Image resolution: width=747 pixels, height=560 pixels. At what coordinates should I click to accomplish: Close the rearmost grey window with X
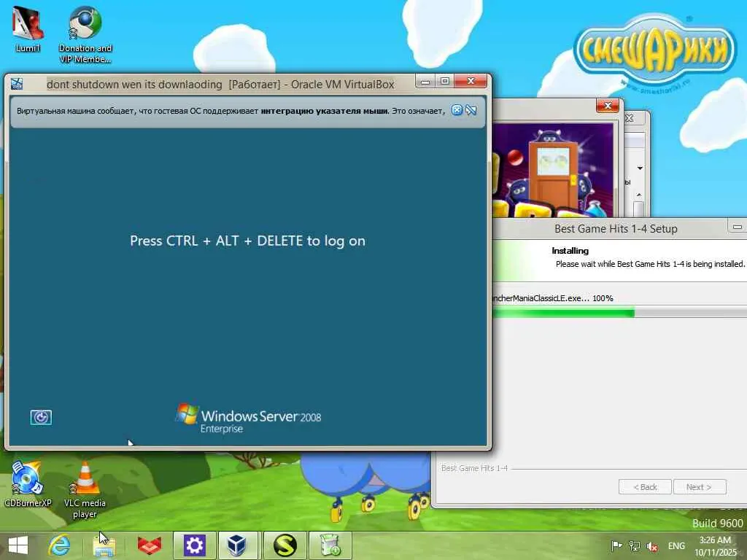630,117
